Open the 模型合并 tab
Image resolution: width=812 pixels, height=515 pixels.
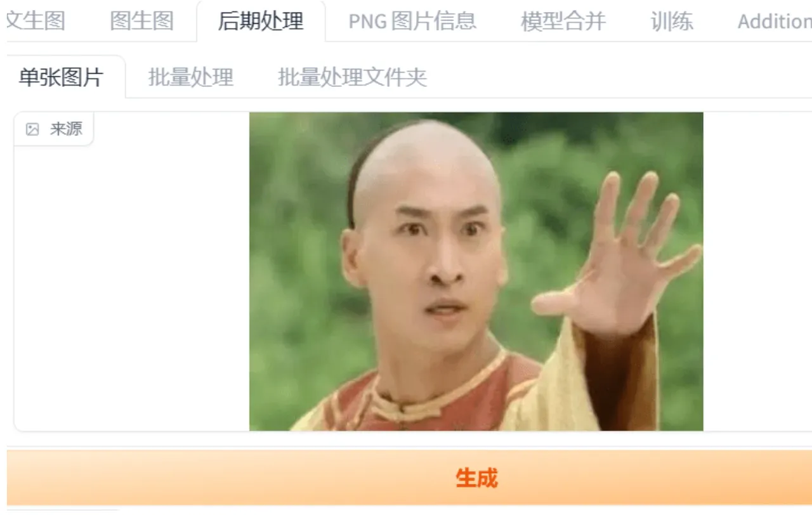(x=563, y=21)
